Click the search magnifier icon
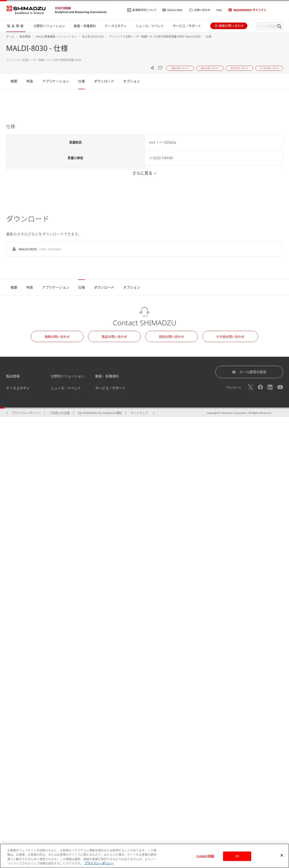This screenshot has height=868, width=289. [x=279, y=26]
